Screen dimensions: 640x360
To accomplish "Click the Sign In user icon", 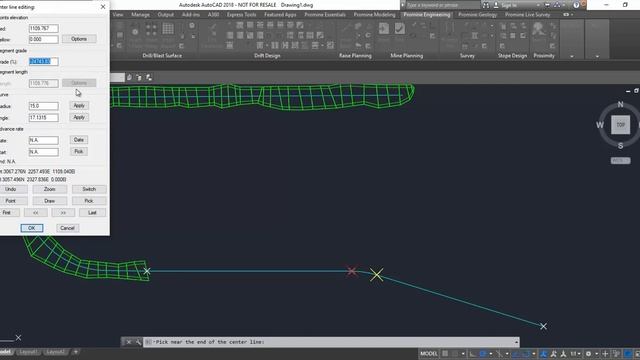I will (496, 5).
